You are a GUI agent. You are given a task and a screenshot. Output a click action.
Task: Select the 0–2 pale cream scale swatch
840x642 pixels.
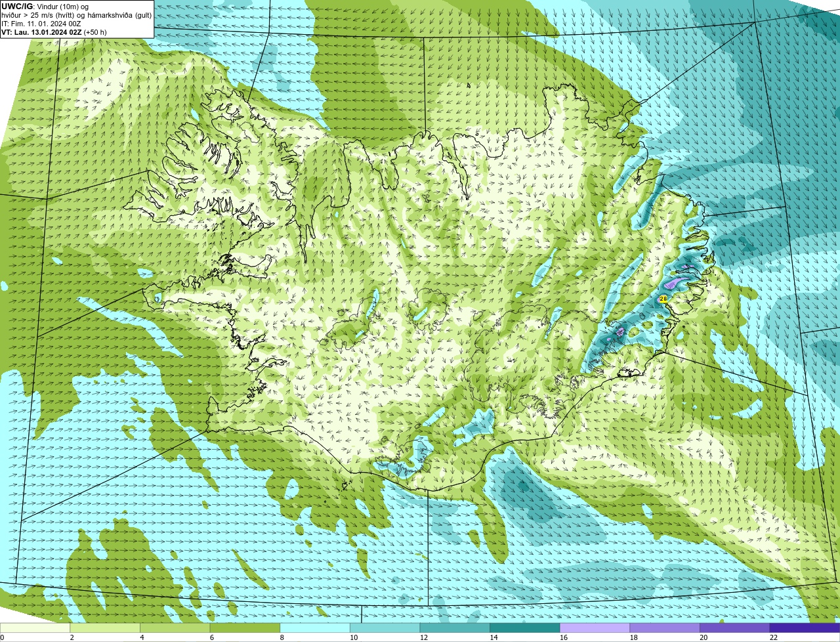35,628
